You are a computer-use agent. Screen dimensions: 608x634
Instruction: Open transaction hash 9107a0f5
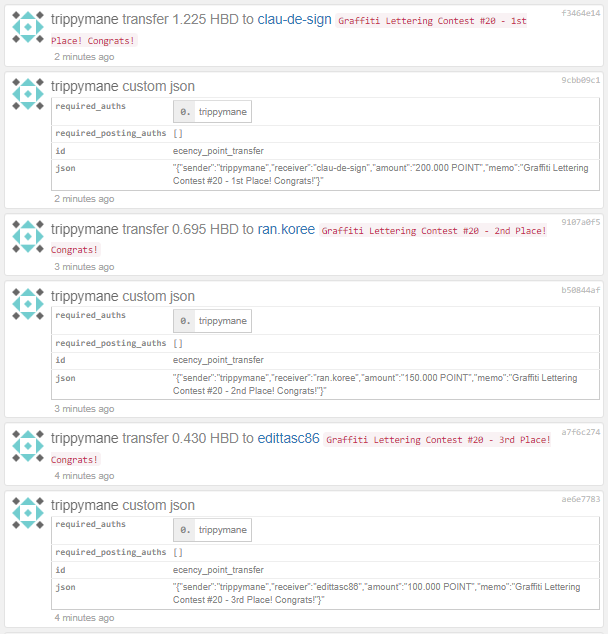click(x=581, y=222)
